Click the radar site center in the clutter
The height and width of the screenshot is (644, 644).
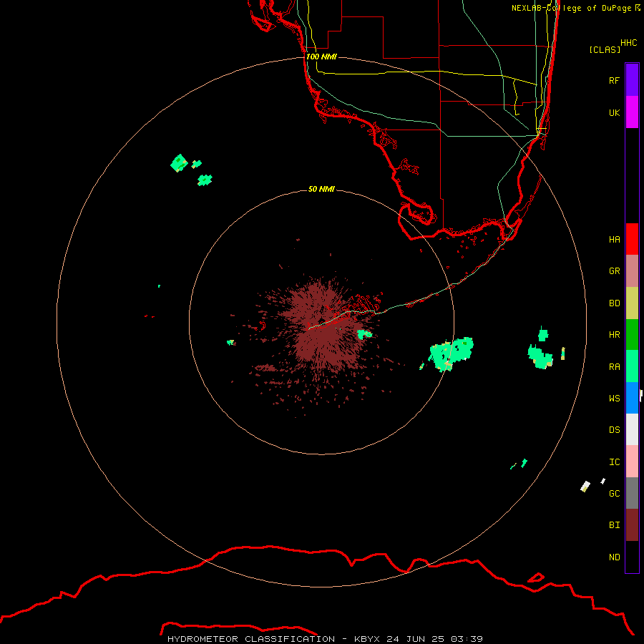pos(323,321)
